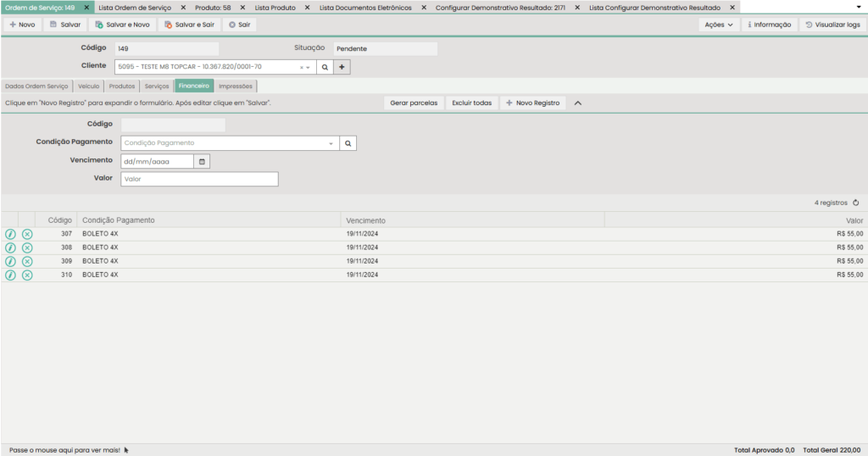
Task: Open the tab overflow list arrow
Action: (x=859, y=7)
